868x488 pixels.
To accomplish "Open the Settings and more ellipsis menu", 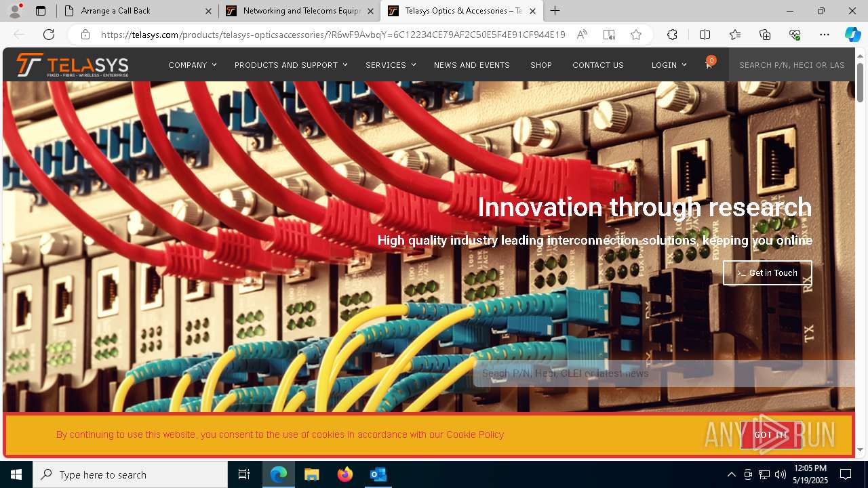I will [825, 35].
